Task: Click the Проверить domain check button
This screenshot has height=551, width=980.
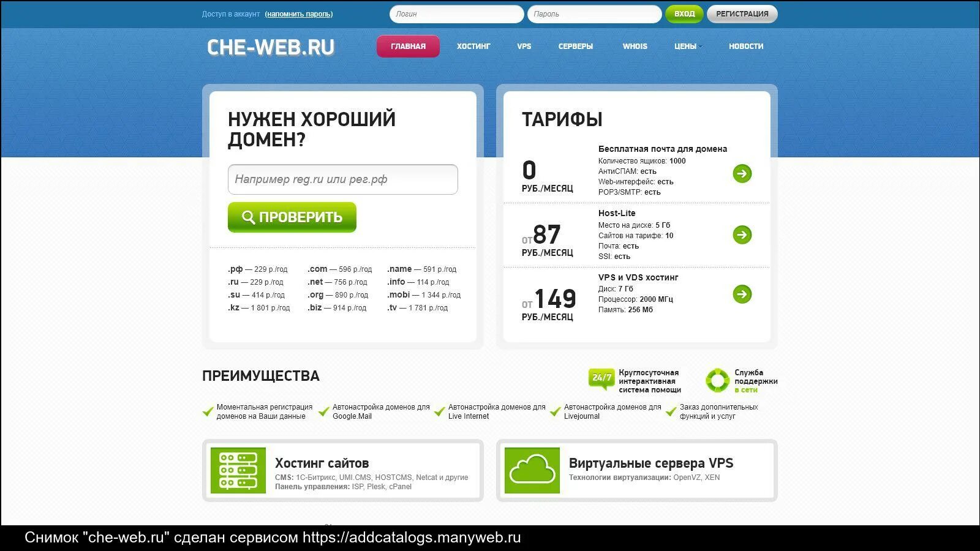Action: [292, 217]
